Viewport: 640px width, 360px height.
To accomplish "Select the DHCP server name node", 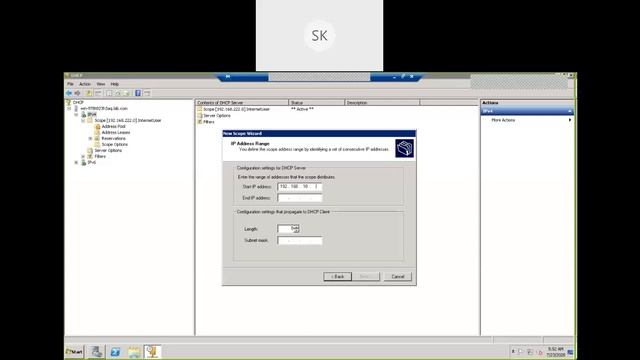I will click(104, 109).
